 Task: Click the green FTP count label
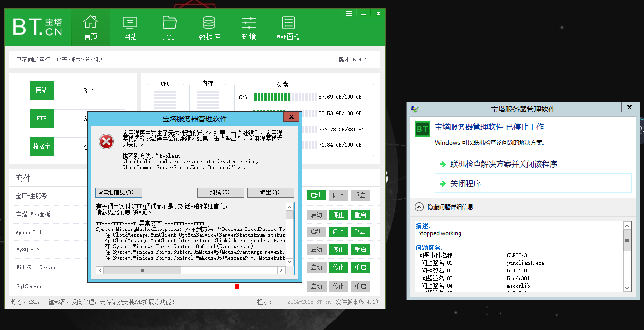(x=42, y=119)
